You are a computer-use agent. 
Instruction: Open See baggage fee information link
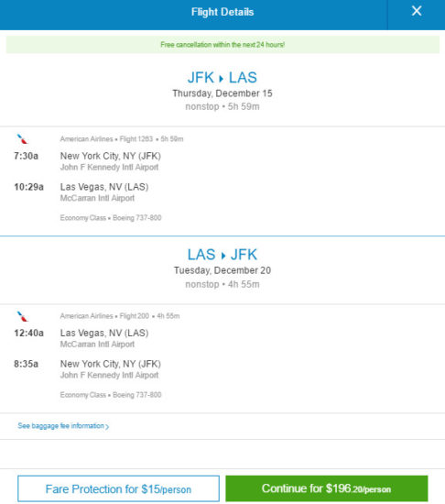(x=63, y=426)
